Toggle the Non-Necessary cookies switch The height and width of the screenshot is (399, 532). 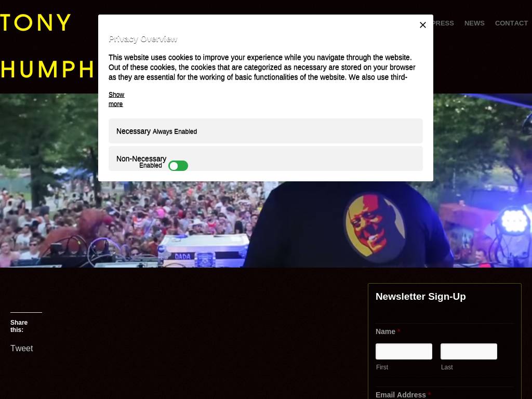coord(178,166)
